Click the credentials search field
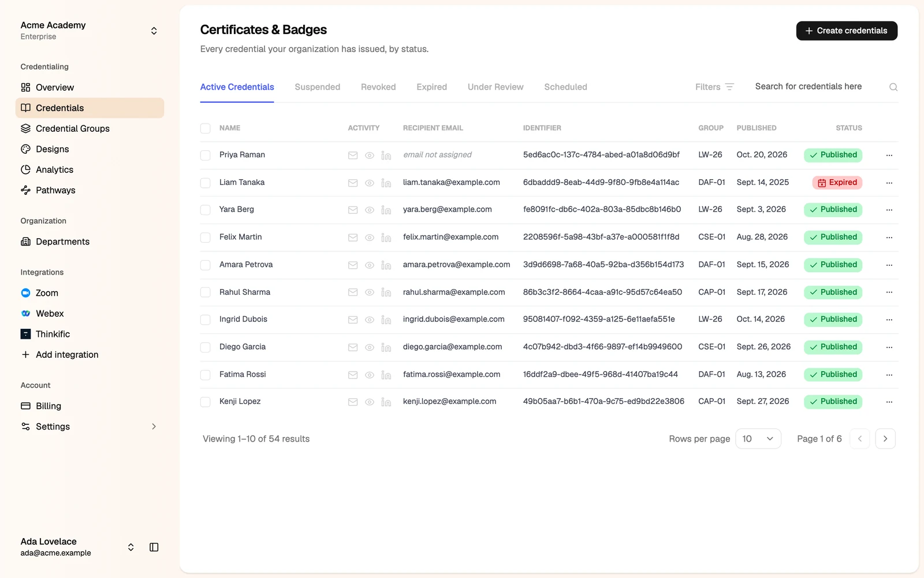Screen dimensions: 924x578 [819, 87]
